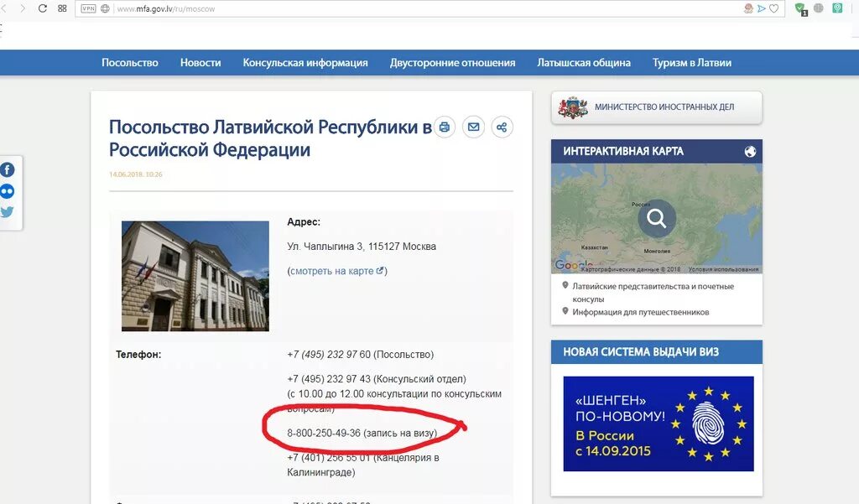Expand the Туризм в Латвии menu

pyautogui.click(x=691, y=62)
